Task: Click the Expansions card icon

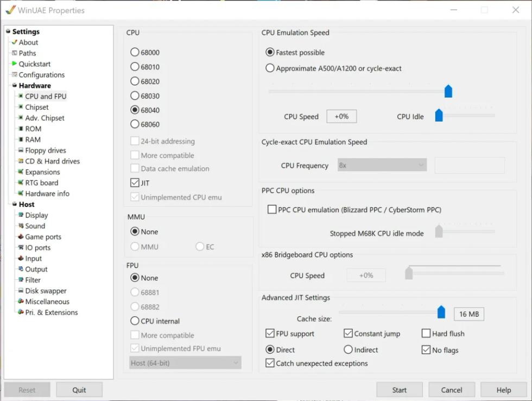Action: coord(21,172)
